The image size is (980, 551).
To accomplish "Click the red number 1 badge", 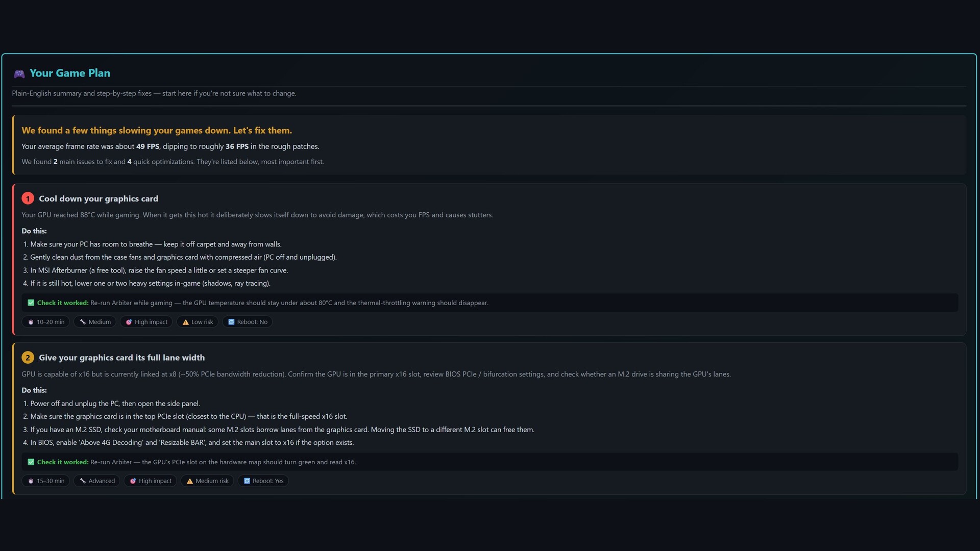I will coord(28,198).
